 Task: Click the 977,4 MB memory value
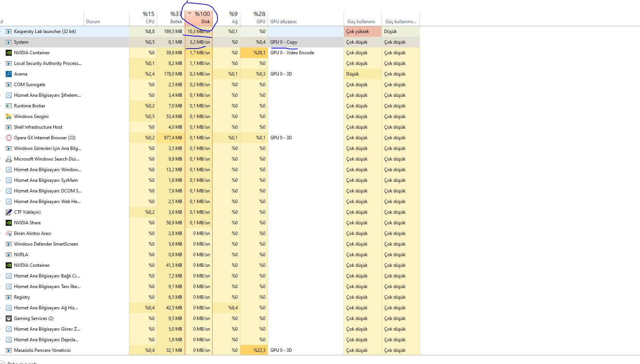click(x=173, y=138)
